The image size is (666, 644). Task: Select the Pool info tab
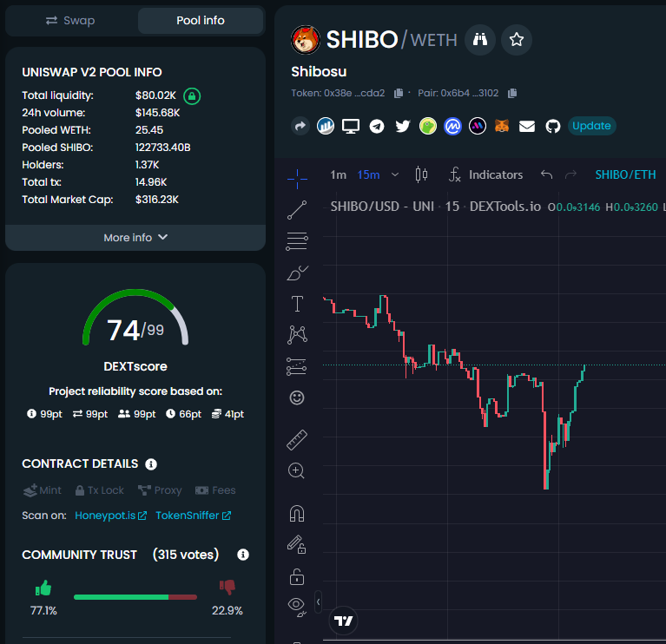[201, 20]
